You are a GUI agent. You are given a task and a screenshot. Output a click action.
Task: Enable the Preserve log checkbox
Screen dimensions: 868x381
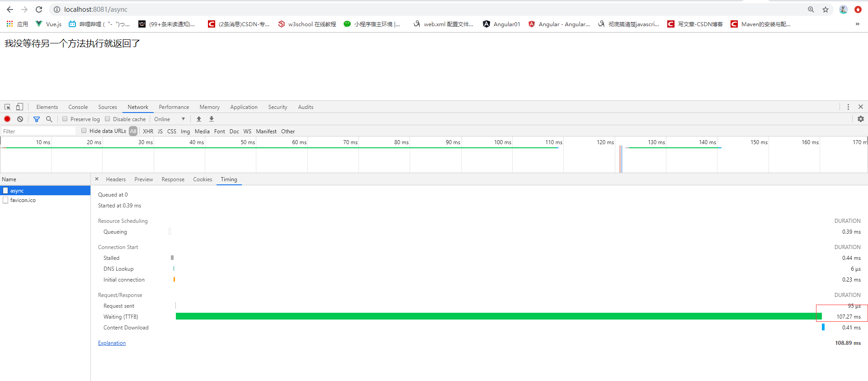(x=65, y=119)
